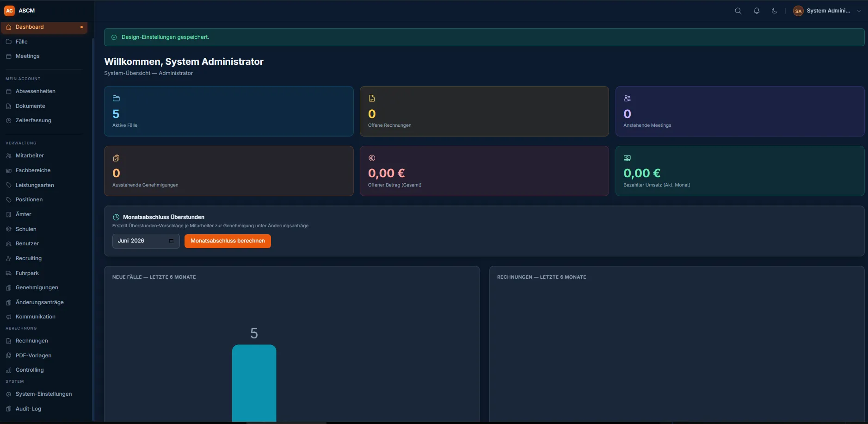Viewport: 868px width, 424px height.
Task: Click the Änderungsanträge clipboard icon
Action: (x=8, y=303)
